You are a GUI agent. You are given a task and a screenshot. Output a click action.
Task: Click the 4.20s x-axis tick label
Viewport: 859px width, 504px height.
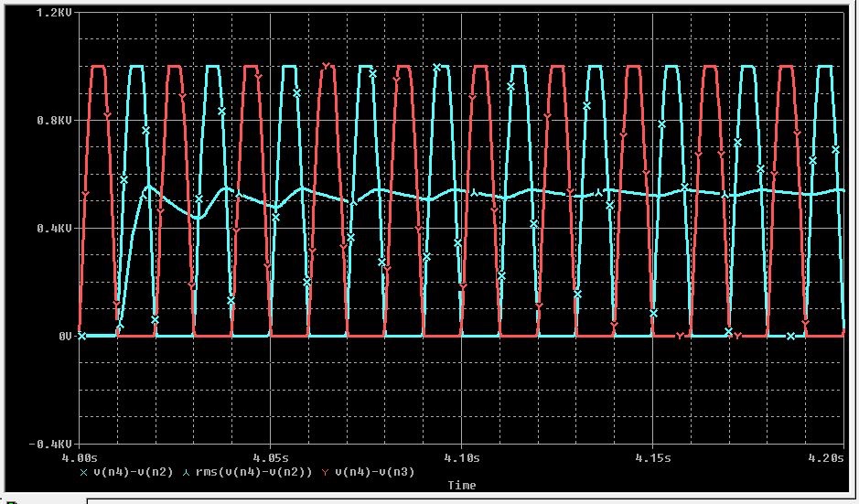(x=827, y=456)
